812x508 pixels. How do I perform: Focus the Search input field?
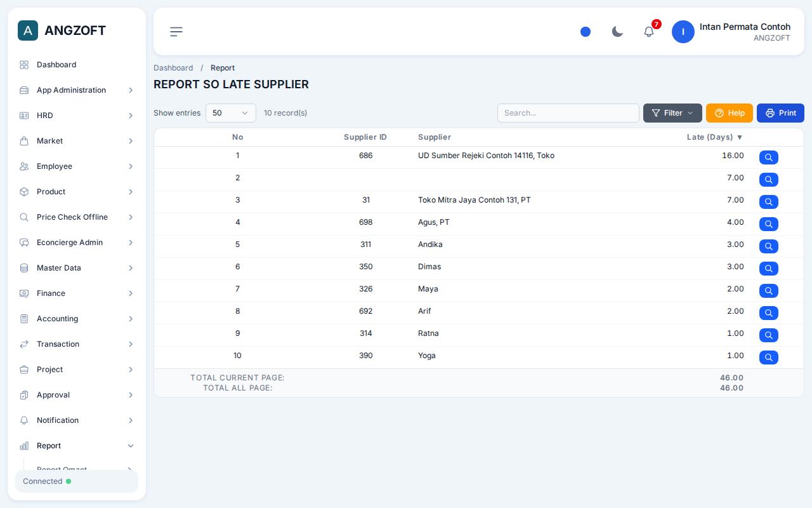point(568,113)
